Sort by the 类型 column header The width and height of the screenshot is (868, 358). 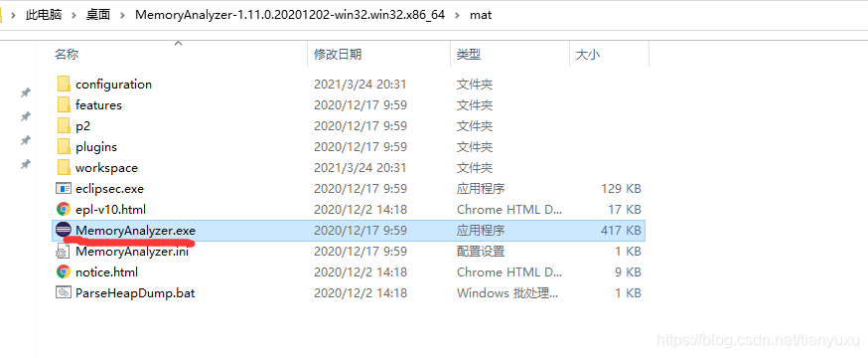tap(469, 55)
